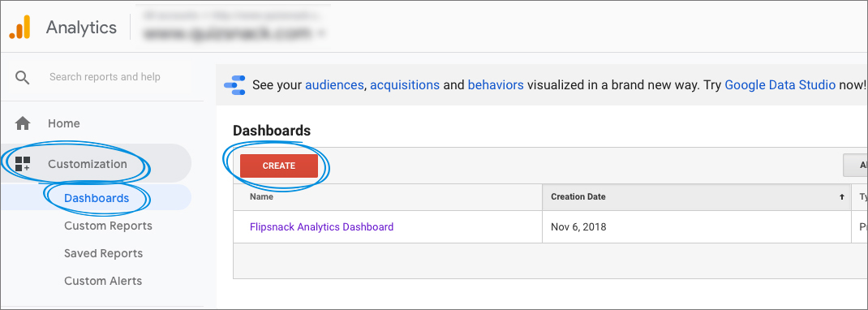Go to Saved Reports
Viewport: 868px width, 310px height.
(104, 253)
